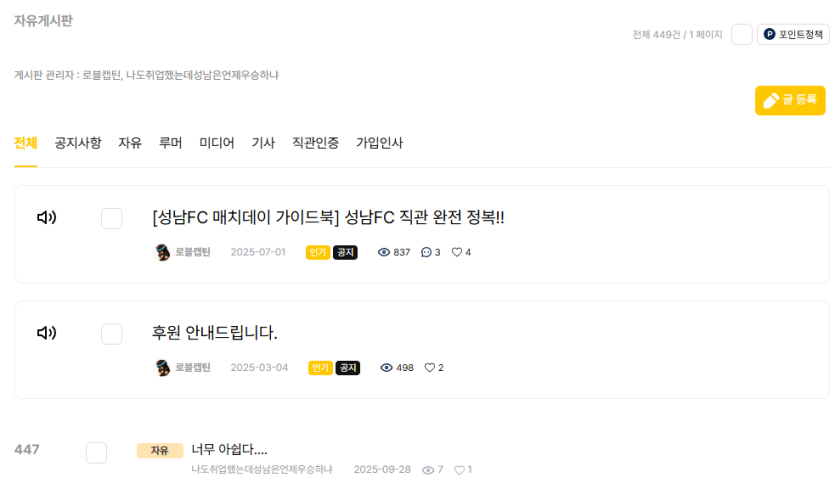
Task: Click the heart icon on the 후원 안내 post
Action: tap(429, 368)
